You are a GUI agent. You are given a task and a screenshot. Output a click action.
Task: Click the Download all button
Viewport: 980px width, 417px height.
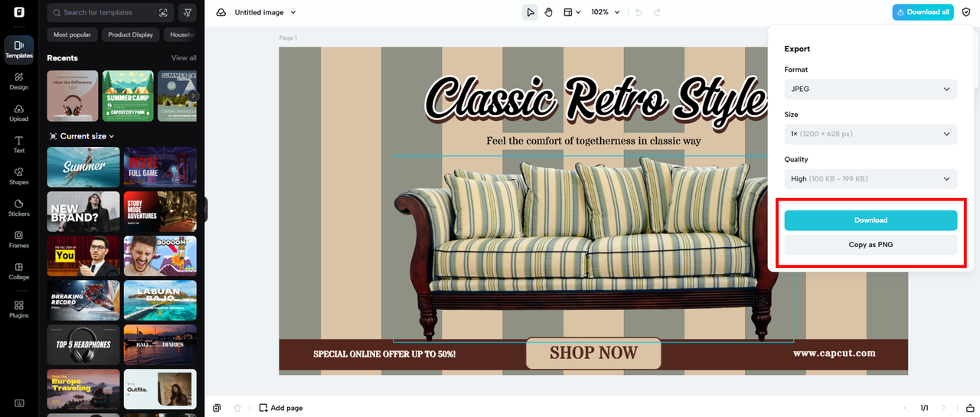pos(923,12)
